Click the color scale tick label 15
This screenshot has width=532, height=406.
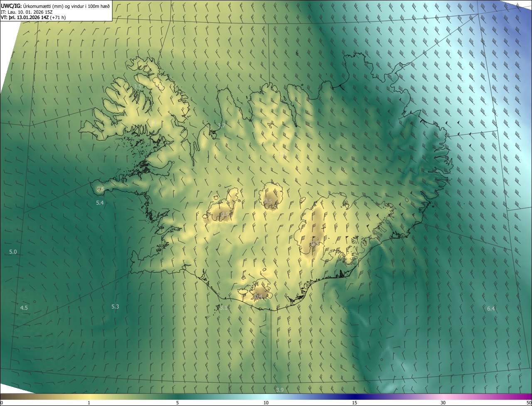click(355, 403)
